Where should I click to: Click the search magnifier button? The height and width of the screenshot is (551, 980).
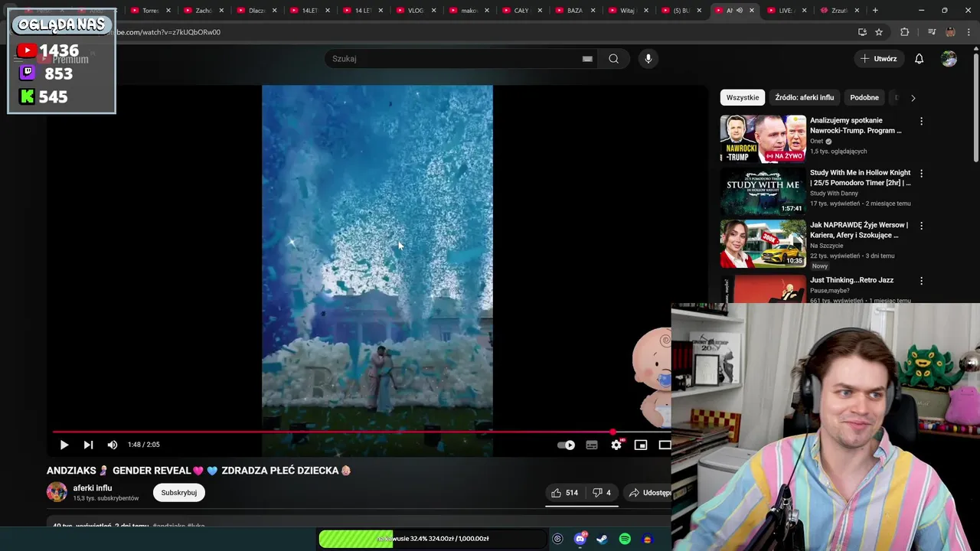[x=613, y=59]
